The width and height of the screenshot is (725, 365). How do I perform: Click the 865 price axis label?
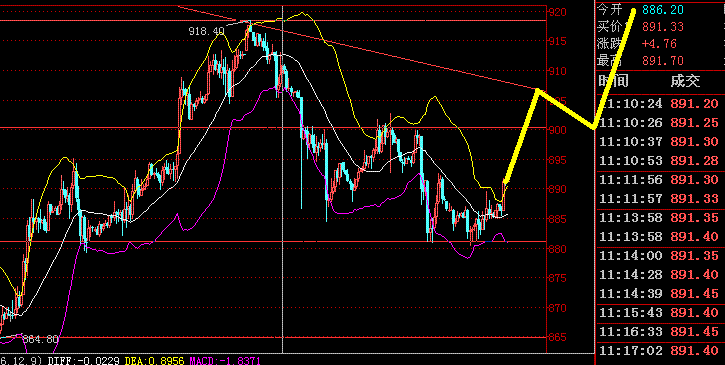pos(557,337)
